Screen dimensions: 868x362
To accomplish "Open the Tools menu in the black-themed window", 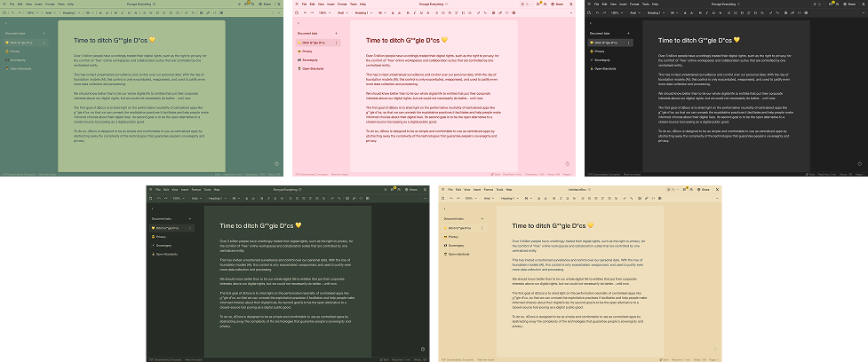I will click(646, 4).
